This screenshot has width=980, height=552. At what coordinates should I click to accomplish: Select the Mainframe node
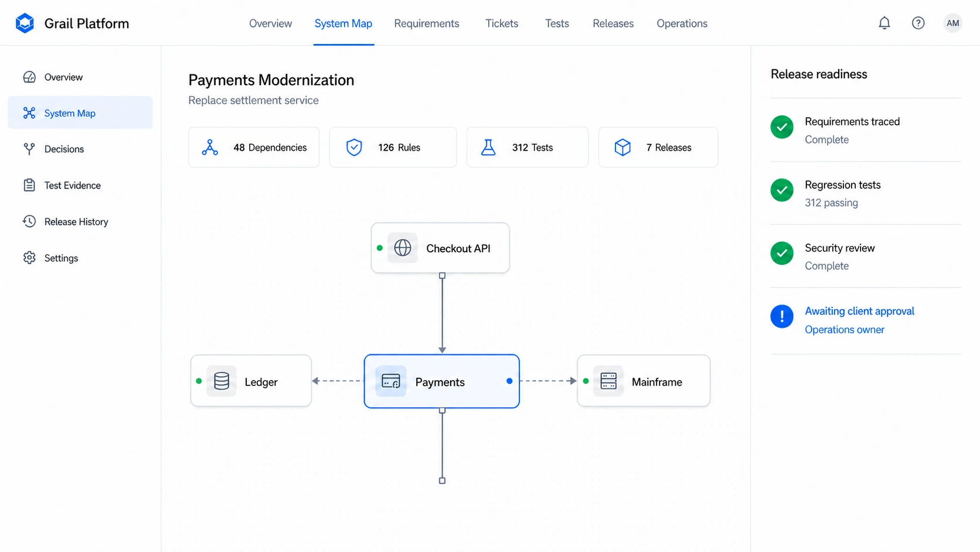point(644,381)
